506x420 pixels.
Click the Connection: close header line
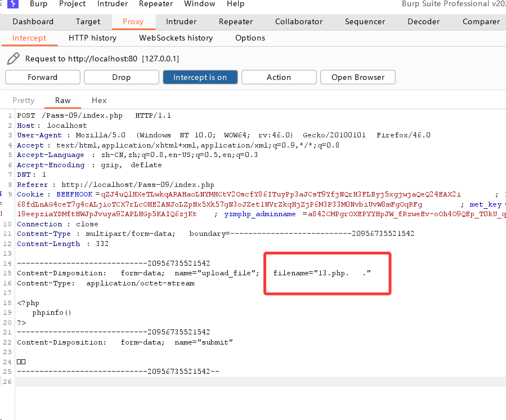tap(57, 224)
